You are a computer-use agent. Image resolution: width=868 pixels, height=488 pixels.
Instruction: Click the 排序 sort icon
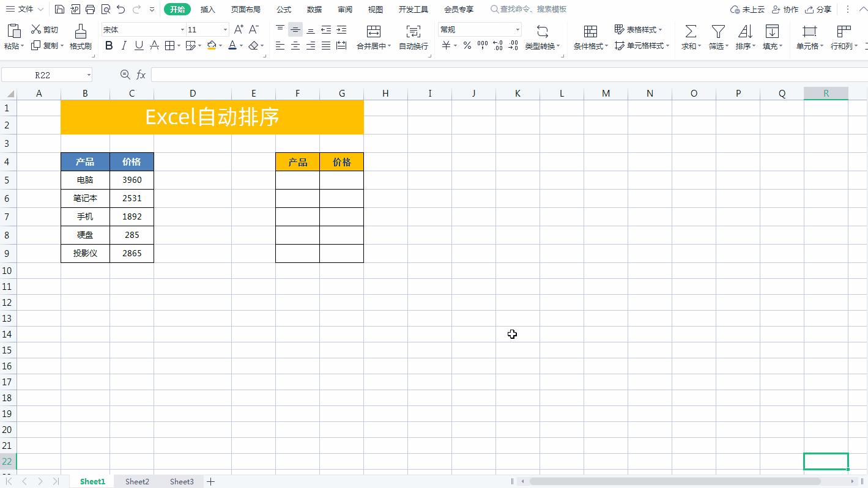(744, 37)
